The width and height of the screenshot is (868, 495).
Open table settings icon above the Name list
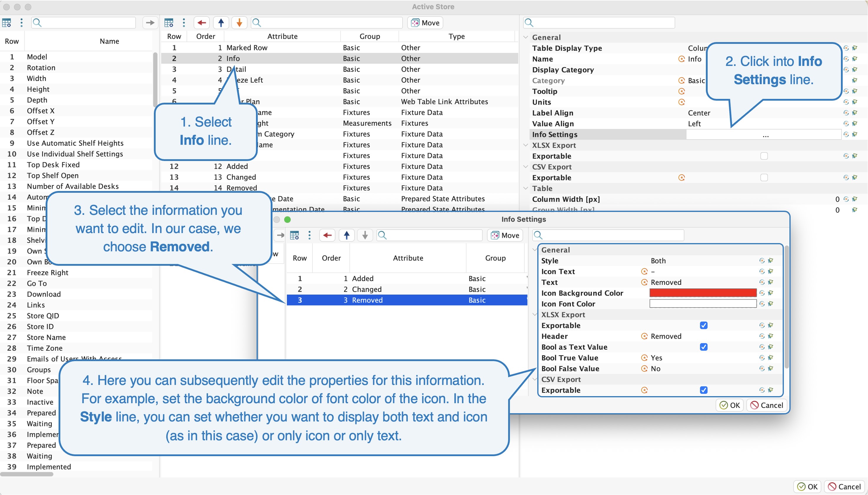(x=6, y=23)
